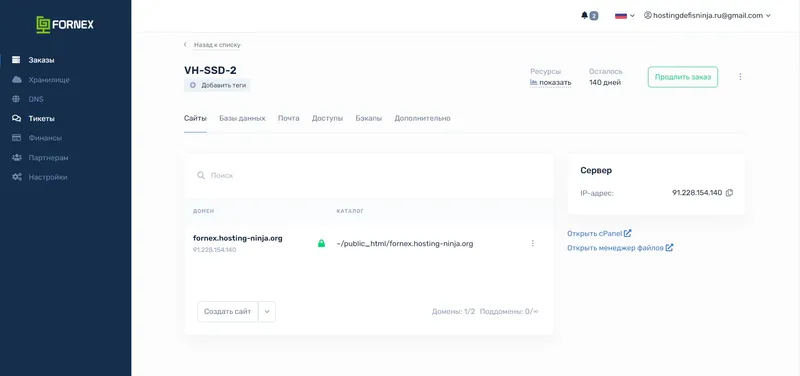Click the plus icon in Добавить теги
The height and width of the screenshot is (376, 800).
(x=193, y=85)
